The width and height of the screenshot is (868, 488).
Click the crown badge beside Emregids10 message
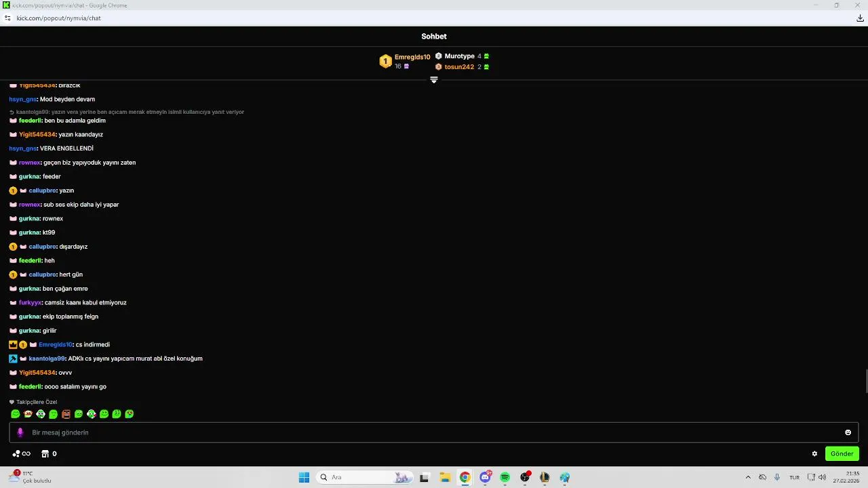13,345
